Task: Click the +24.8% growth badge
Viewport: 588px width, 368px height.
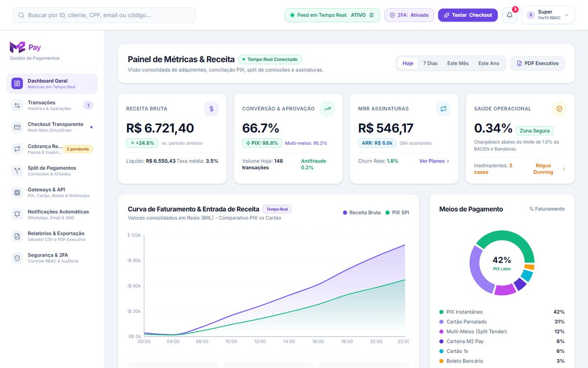Action: pos(142,143)
